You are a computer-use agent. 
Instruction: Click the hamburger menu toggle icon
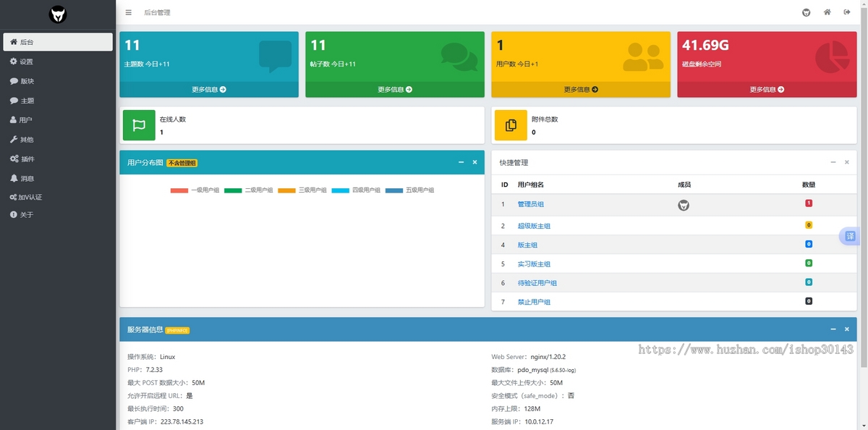(128, 12)
